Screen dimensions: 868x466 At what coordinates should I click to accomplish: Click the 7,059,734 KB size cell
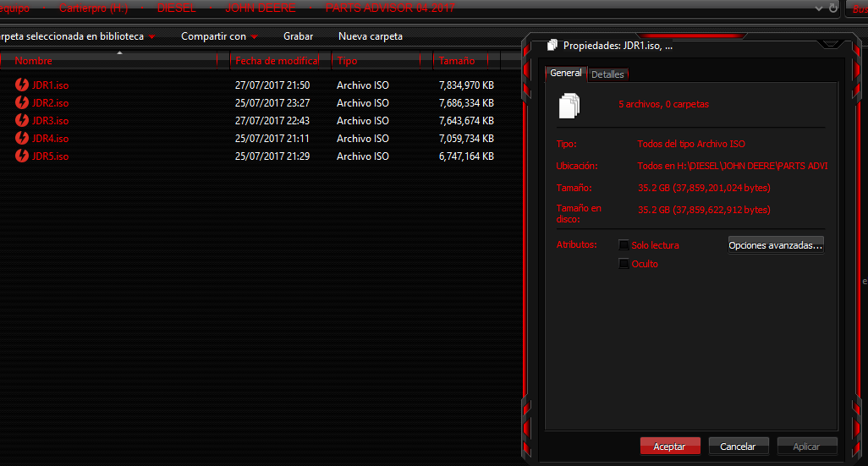pos(466,139)
